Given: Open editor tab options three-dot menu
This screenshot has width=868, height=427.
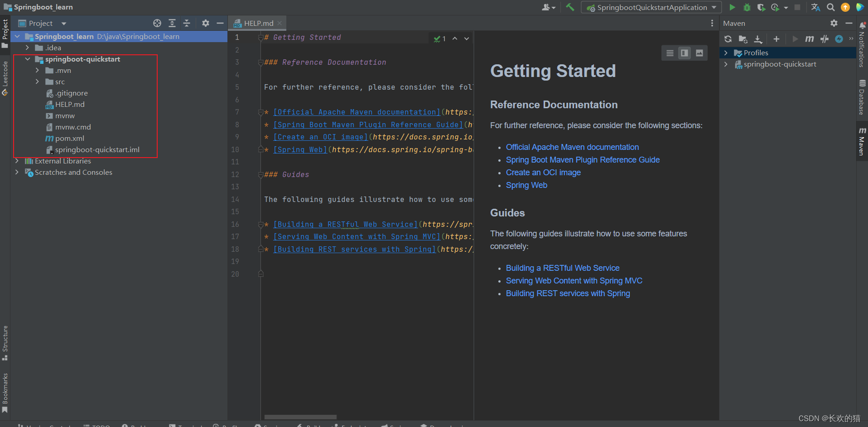Looking at the screenshot, I should [712, 23].
